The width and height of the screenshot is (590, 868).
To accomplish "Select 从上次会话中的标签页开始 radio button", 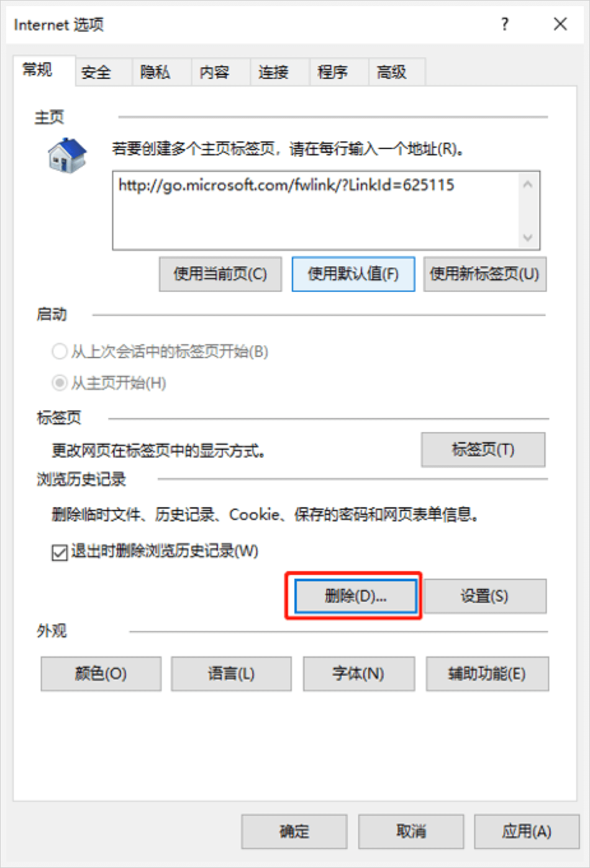I will point(59,352).
